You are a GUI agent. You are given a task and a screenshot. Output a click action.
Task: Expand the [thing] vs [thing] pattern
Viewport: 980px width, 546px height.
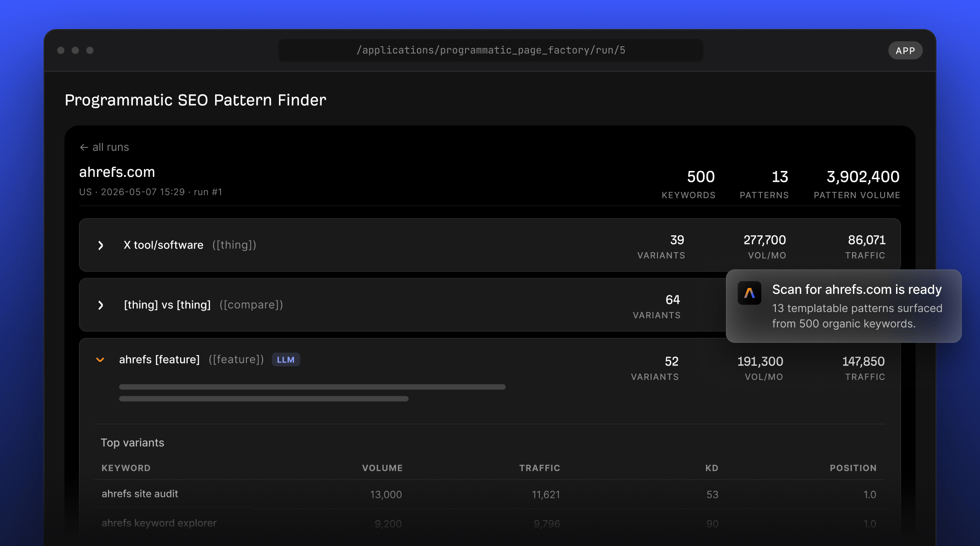pyautogui.click(x=101, y=305)
